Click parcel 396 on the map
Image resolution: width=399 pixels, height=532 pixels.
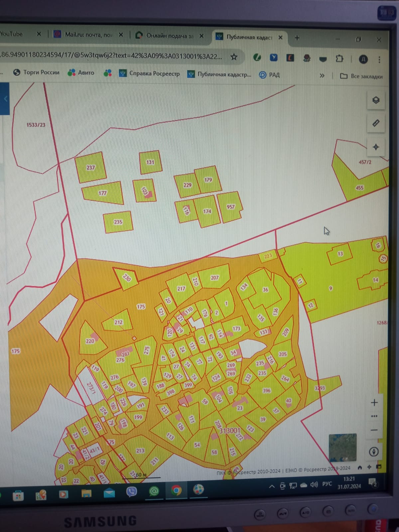[x=266, y=391]
